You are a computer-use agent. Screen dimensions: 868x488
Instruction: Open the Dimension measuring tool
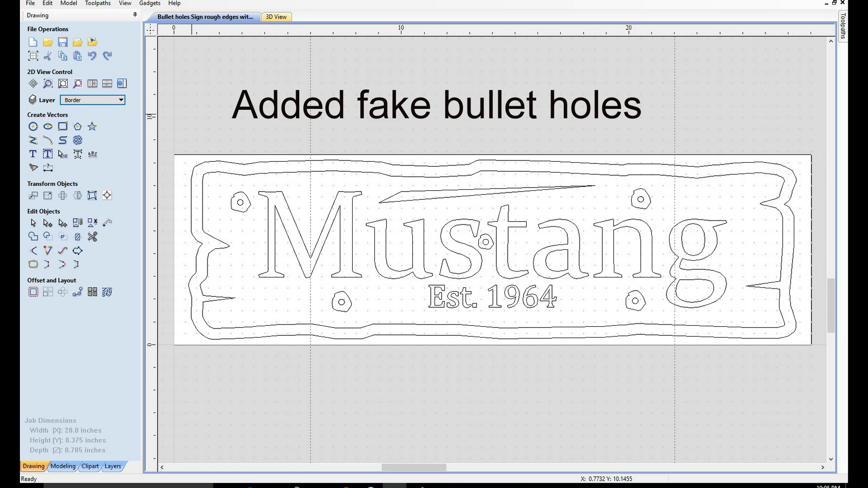[48, 168]
